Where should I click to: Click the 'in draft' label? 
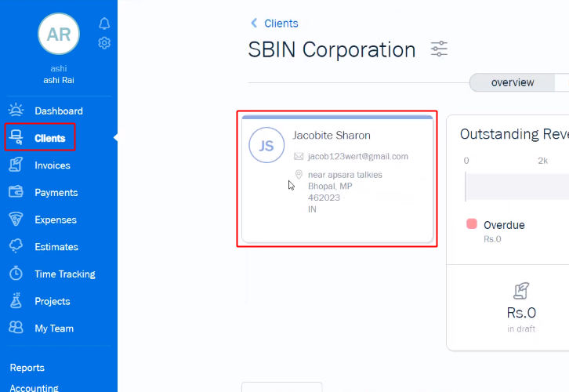pyautogui.click(x=521, y=328)
